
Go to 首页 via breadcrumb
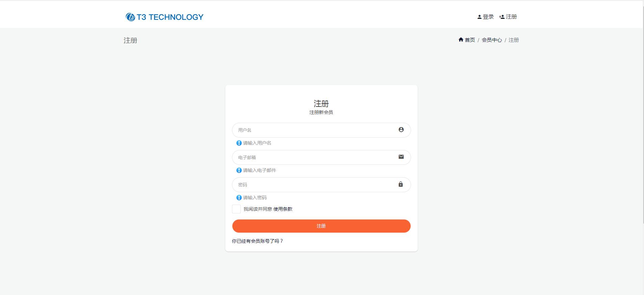pyautogui.click(x=470, y=40)
